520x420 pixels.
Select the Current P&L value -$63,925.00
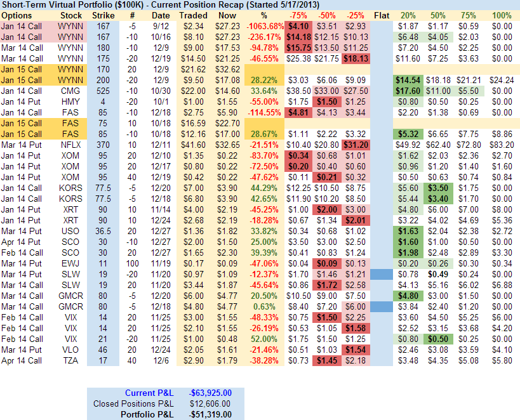pyautogui.click(x=211, y=393)
